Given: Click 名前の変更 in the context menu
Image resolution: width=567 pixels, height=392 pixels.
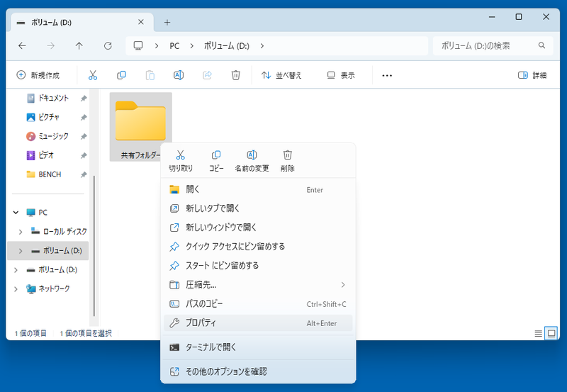Looking at the screenshot, I should 252,161.
